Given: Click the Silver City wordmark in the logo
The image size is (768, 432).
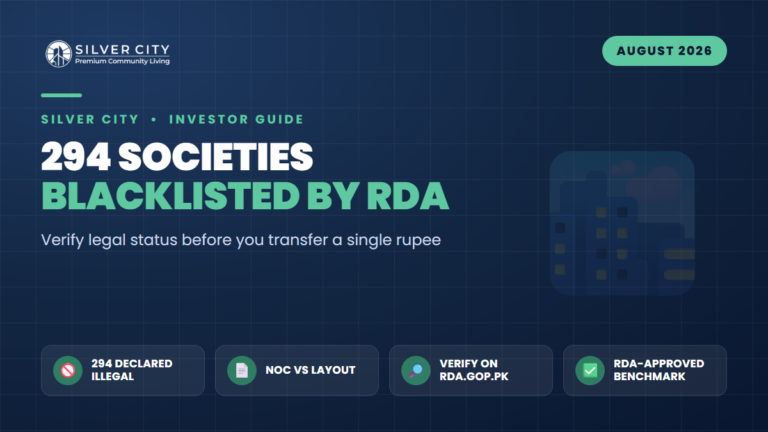Looking at the screenshot, I should click(x=122, y=49).
